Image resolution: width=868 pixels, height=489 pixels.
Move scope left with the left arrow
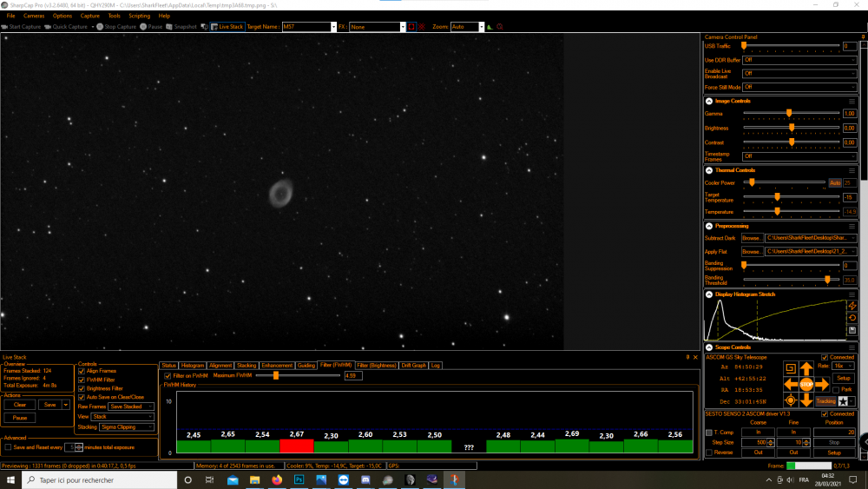coord(791,384)
